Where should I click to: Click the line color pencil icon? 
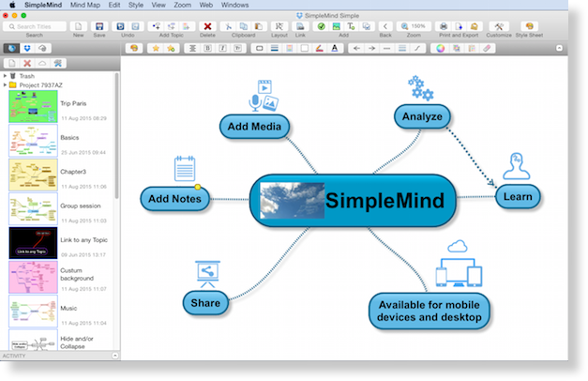[320, 48]
